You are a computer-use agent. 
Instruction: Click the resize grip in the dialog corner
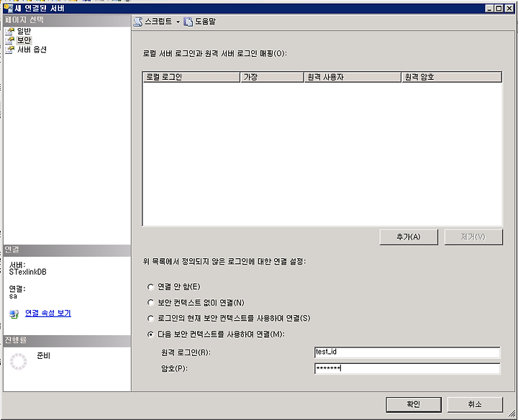(x=512, y=413)
